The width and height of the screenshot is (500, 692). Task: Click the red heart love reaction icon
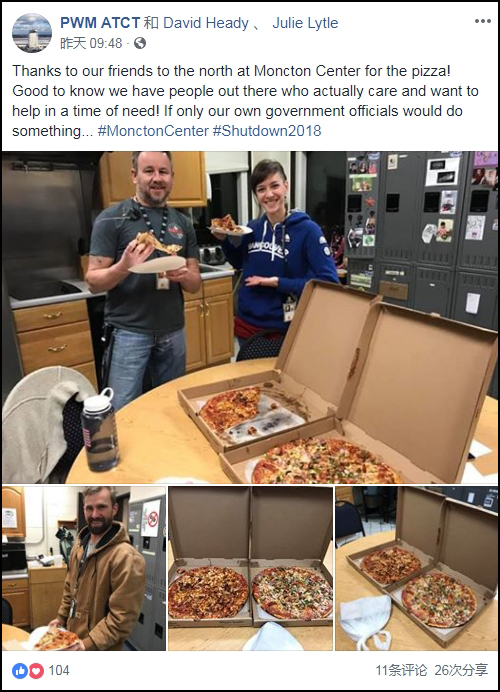point(36,671)
